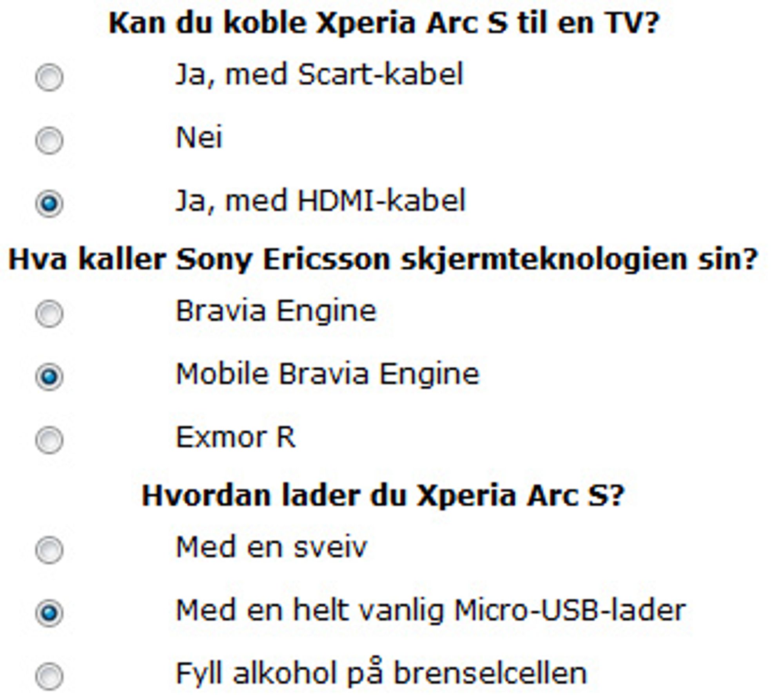Select the "Fyll alkohol på brenselcellen" radio button

[x=49, y=676]
